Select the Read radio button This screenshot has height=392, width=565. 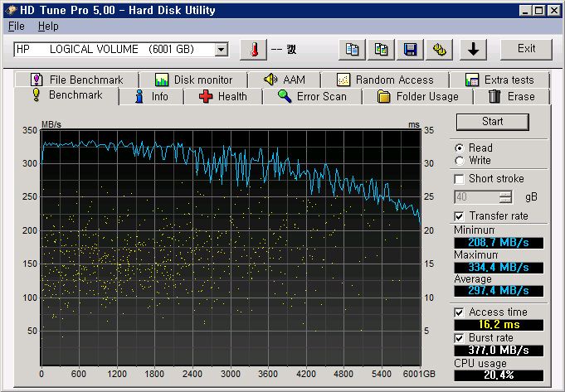(x=460, y=148)
